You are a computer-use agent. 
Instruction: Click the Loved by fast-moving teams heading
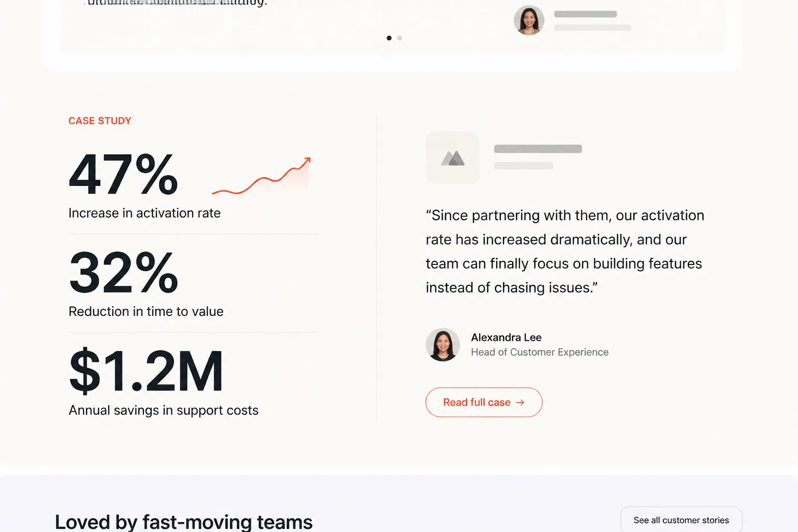[x=184, y=522]
